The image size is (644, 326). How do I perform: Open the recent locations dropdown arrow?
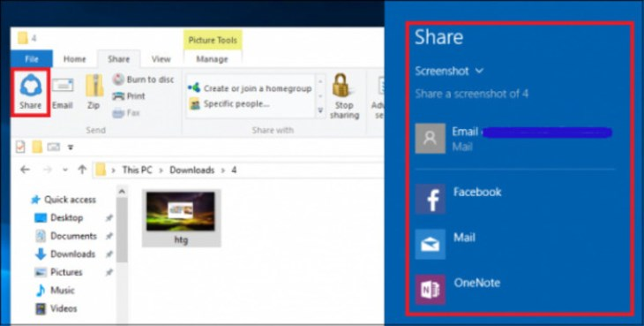click(65, 170)
